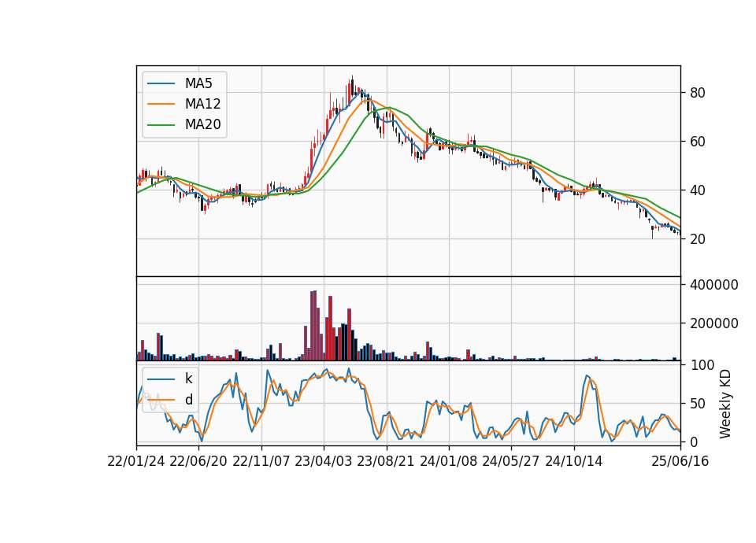Click the Weekly KD axis label

pyautogui.click(x=725, y=404)
